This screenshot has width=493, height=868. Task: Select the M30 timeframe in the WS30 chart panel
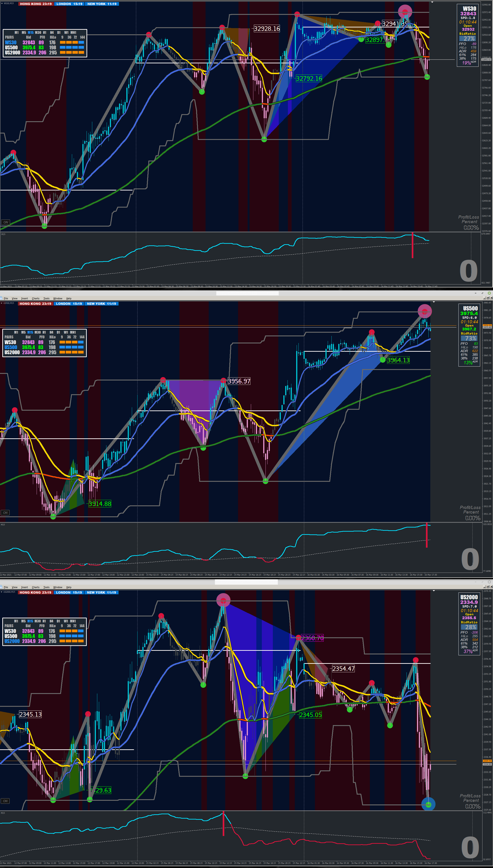38,32
